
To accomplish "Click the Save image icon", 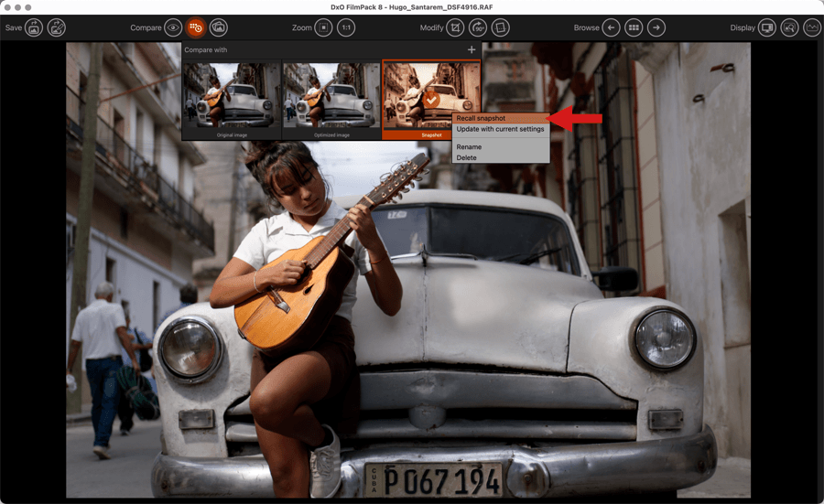I will pos(34,27).
